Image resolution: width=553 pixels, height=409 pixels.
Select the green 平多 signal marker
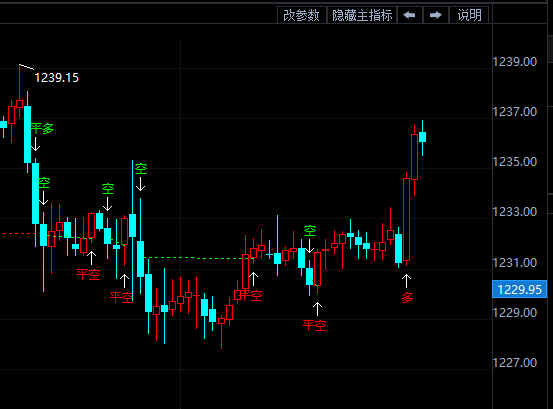(x=42, y=128)
